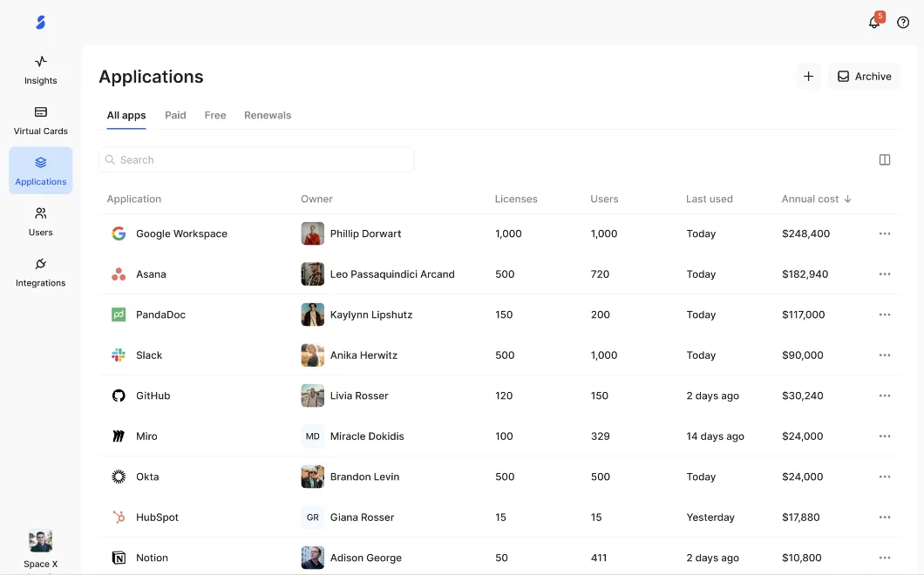
Task: Click HubSpot's 'Yesterday' last used value
Action: point(710,517)
